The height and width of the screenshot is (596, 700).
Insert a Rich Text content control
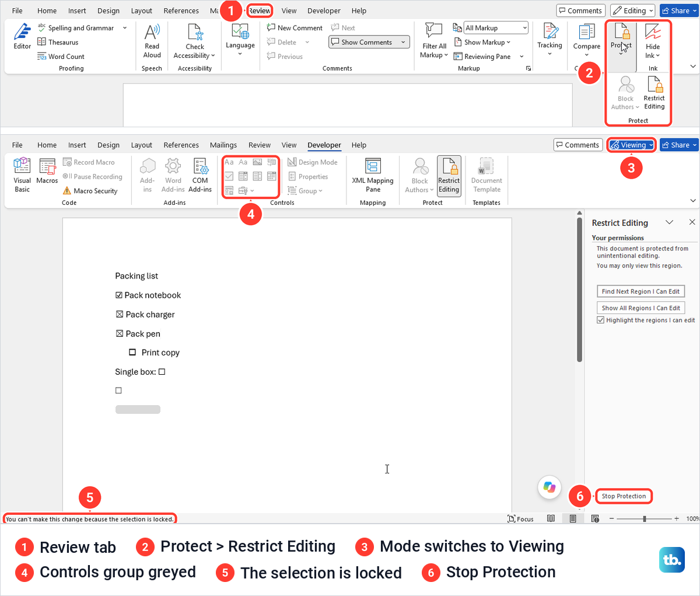click(x=229, y=162)
